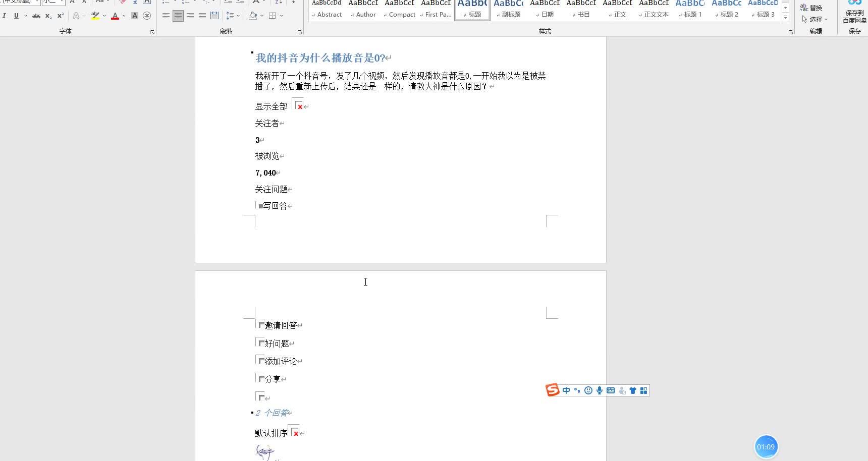Start Sogou voice input
The height and width of the screenshot is (461, 868).
coord(600,390)
